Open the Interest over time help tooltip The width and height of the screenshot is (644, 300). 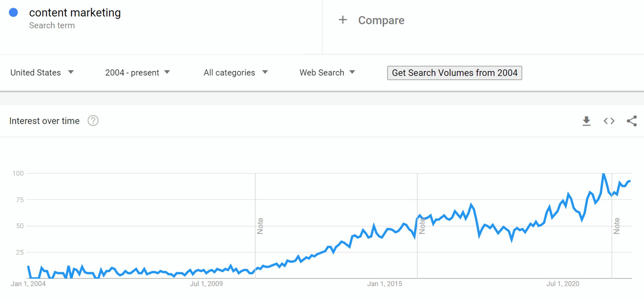coord(93,121)
